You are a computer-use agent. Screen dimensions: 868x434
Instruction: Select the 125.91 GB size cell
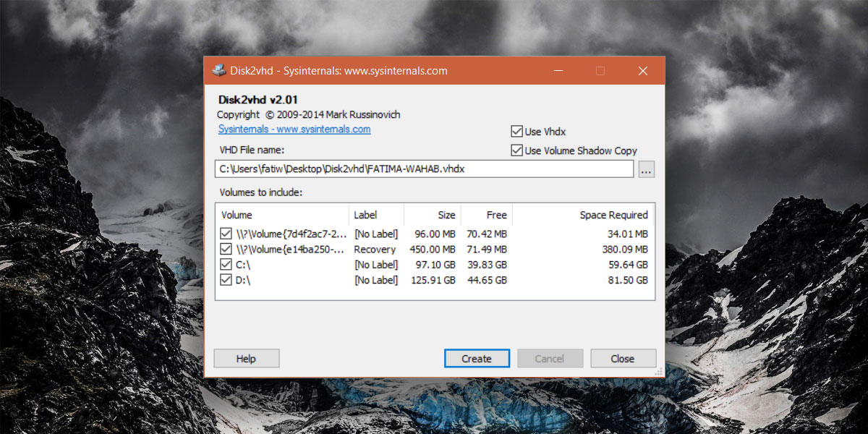pyautogui.click(x=435, y=280)
